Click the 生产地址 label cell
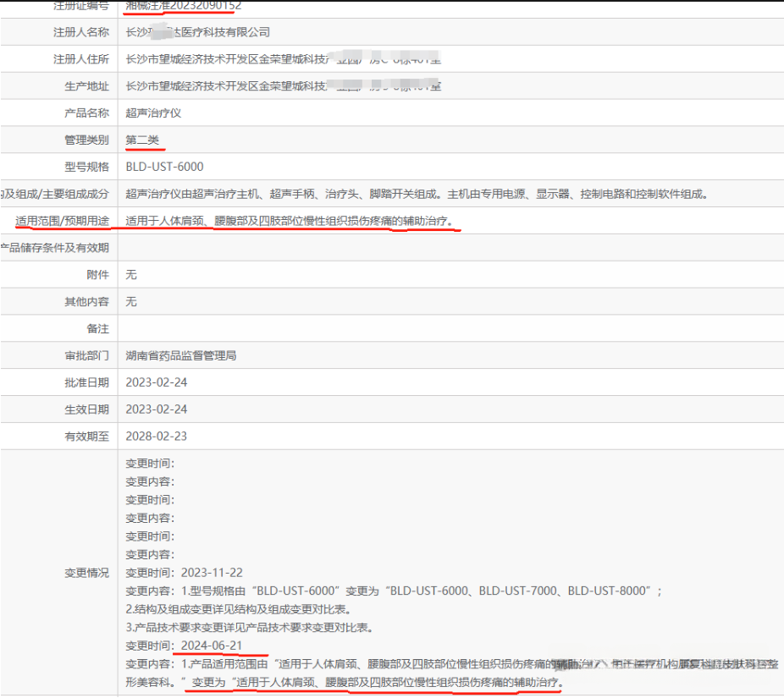The height and width of the screenshot is (698, 784). click(x=87, y=86)
